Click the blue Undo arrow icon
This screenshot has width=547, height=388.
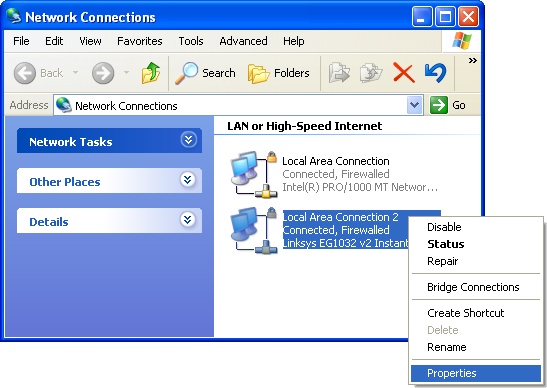point(435,73)
